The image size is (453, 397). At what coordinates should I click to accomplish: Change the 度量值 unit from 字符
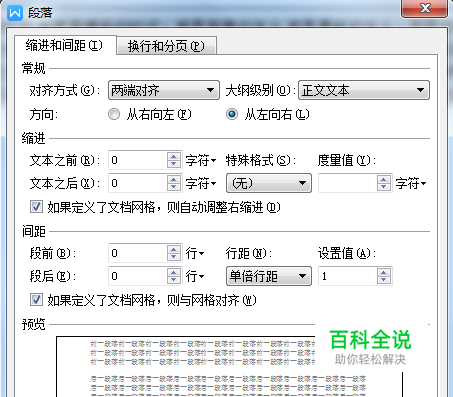(411, 183)
